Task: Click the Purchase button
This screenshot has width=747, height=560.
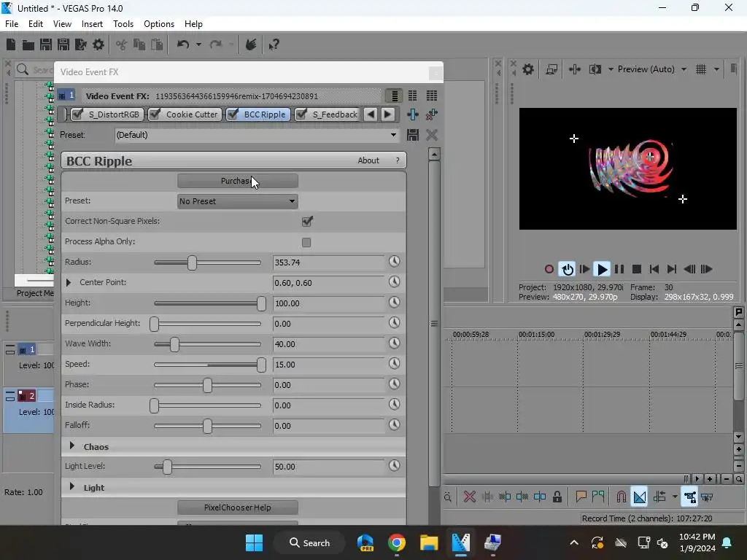Action: pyautogui.click(x=238, y=181)
